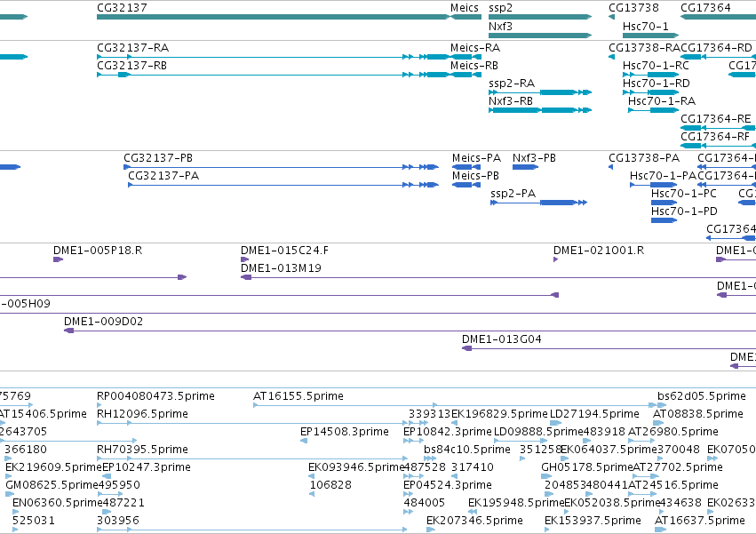Select transcript CG32137-RA
Viewport: 756px width, 534px height.
133,48
